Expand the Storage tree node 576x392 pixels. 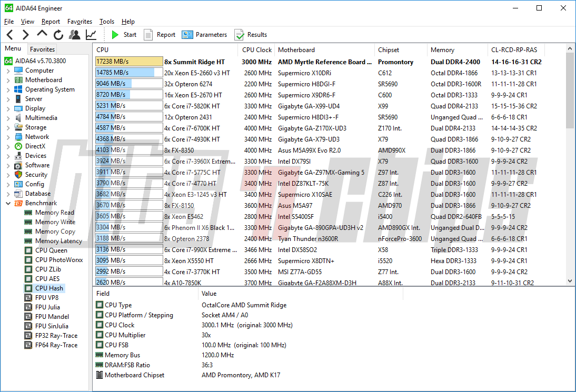[x=8, y=128]
